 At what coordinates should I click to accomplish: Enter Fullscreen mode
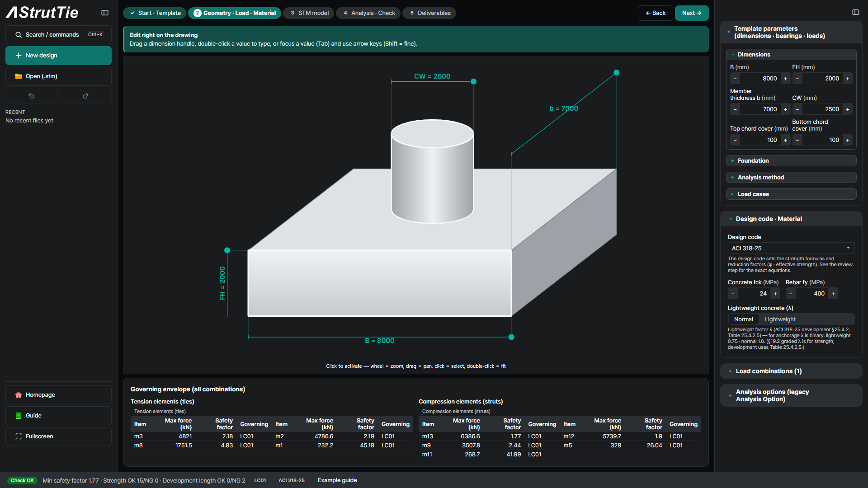click(58, 436)
